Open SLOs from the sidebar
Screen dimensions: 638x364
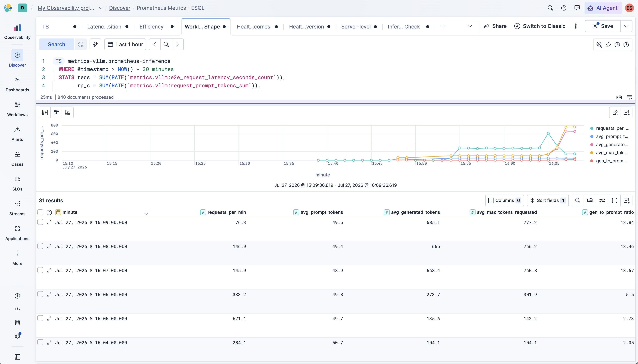coord(17,183)
